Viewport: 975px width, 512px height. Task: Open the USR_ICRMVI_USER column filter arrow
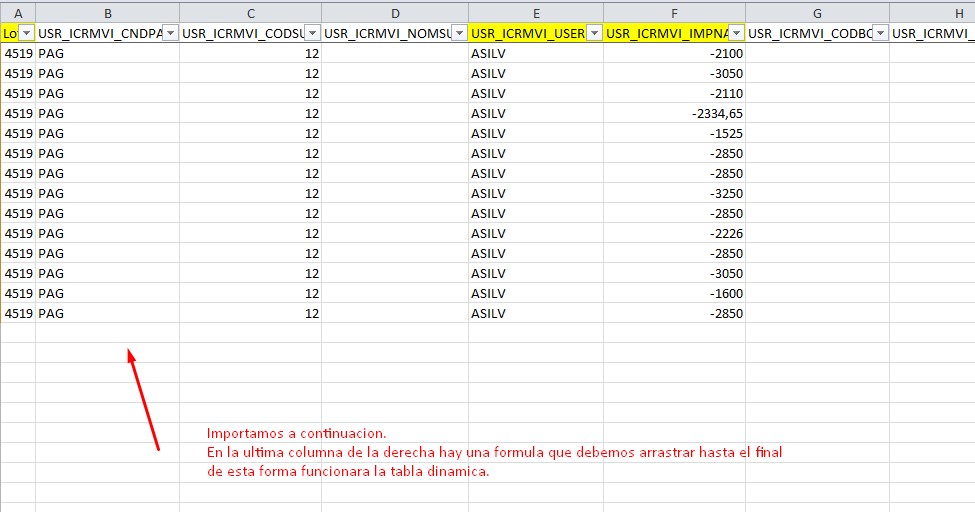pos(593,33)
